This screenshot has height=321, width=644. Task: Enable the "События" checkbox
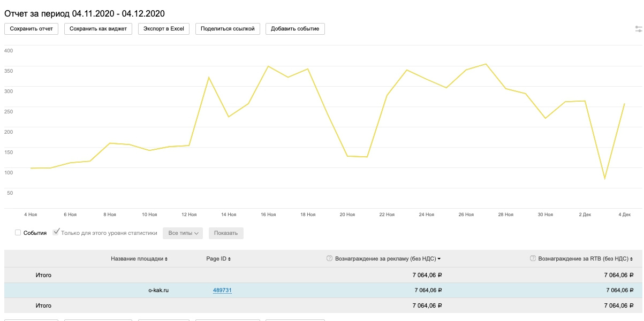coord(18,233)
